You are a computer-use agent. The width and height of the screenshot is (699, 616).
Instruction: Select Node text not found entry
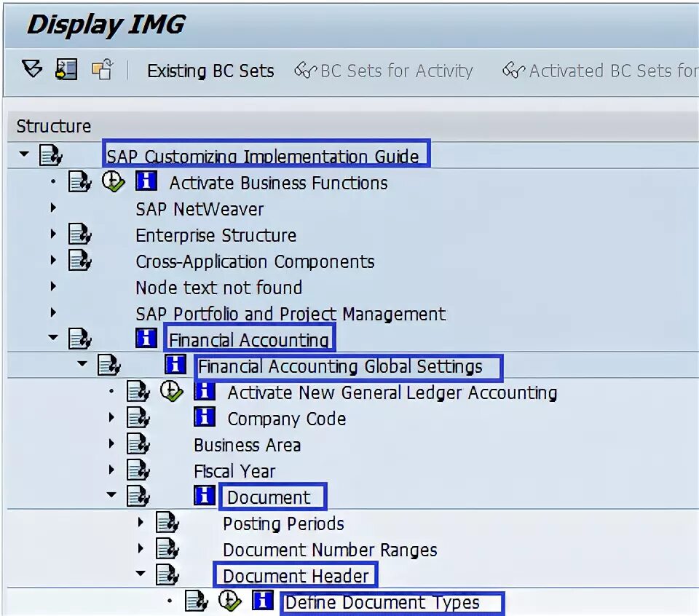[219, 288]
